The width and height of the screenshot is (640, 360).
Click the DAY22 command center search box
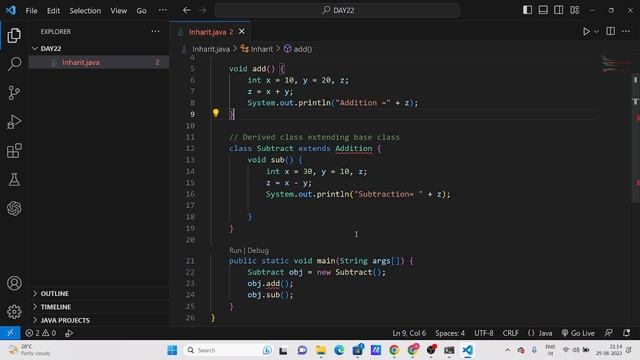click(337, 10)
